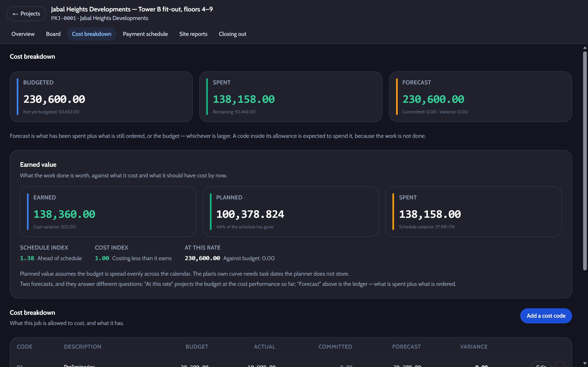Viewport: 588px width, 367px height.
Task: Add a cost code
Action: click(546, 316)
